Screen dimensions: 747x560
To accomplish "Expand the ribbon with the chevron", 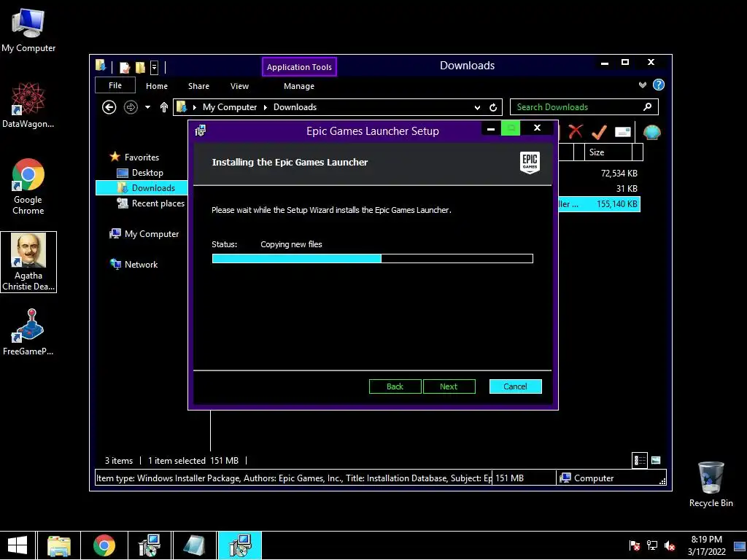I will [642, 85].
